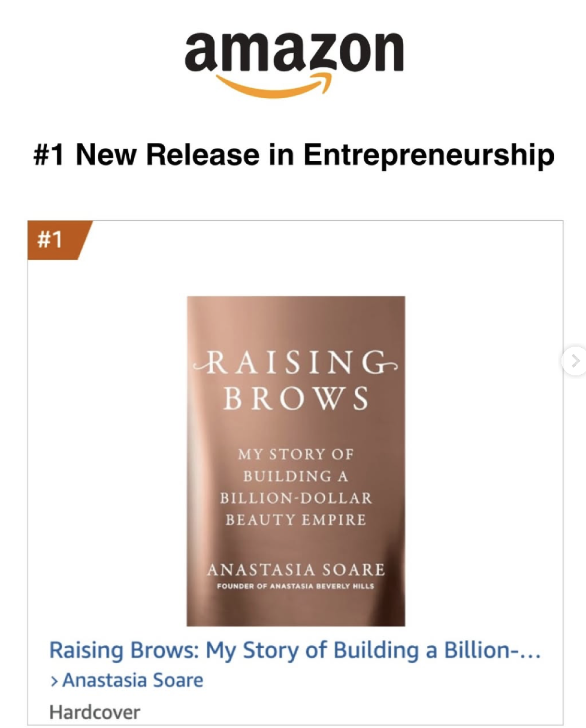586x728 pixels.
Task: Click Anastasia Soare name on book cover
Action: tap(296, 569)
